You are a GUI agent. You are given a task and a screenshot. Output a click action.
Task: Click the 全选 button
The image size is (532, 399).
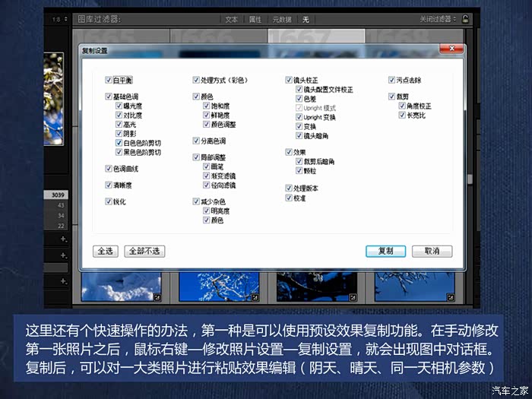pyautogui.click(x=106, y=251)
